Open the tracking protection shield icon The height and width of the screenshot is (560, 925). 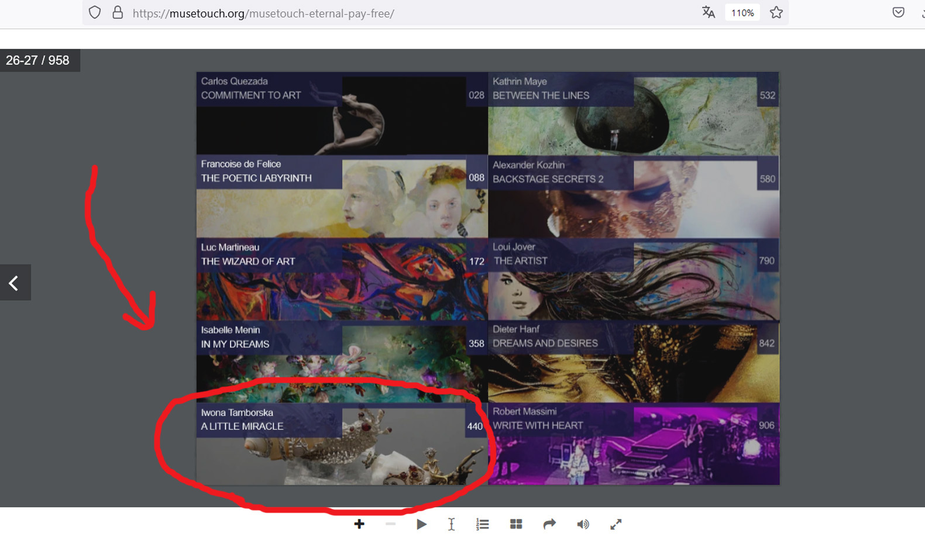(x=95, y=12)
